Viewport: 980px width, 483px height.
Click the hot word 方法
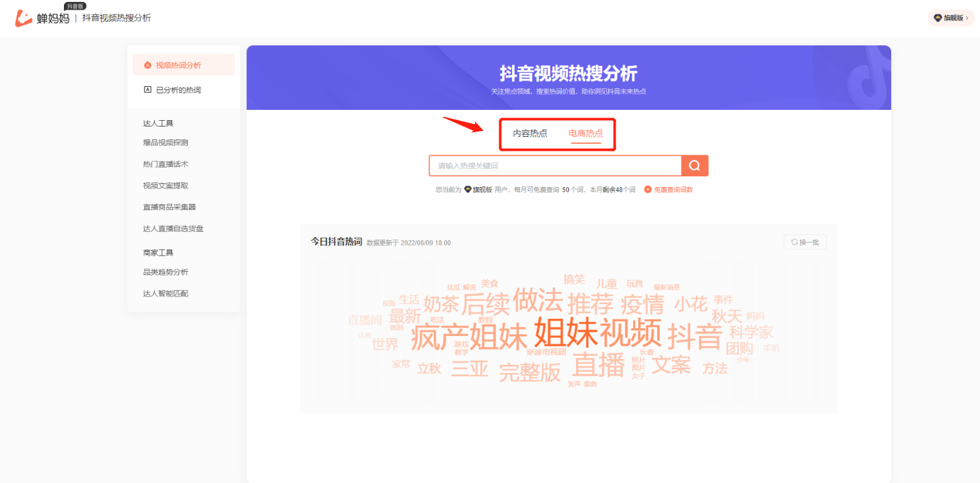tap(715, 369)
